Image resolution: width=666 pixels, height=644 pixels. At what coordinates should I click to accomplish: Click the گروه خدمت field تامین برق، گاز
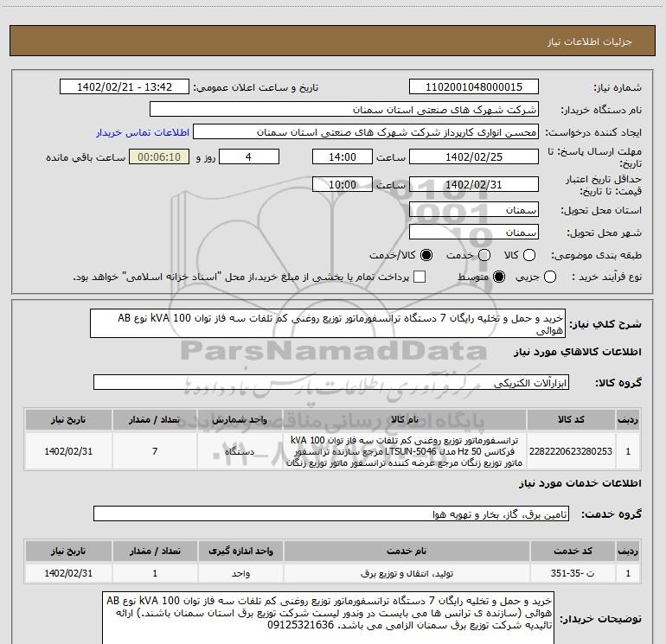[x=331, y=513]
